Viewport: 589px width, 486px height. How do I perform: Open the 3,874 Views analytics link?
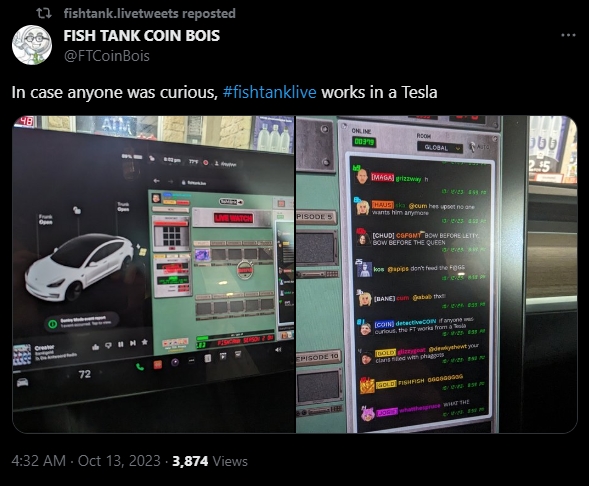210,461
